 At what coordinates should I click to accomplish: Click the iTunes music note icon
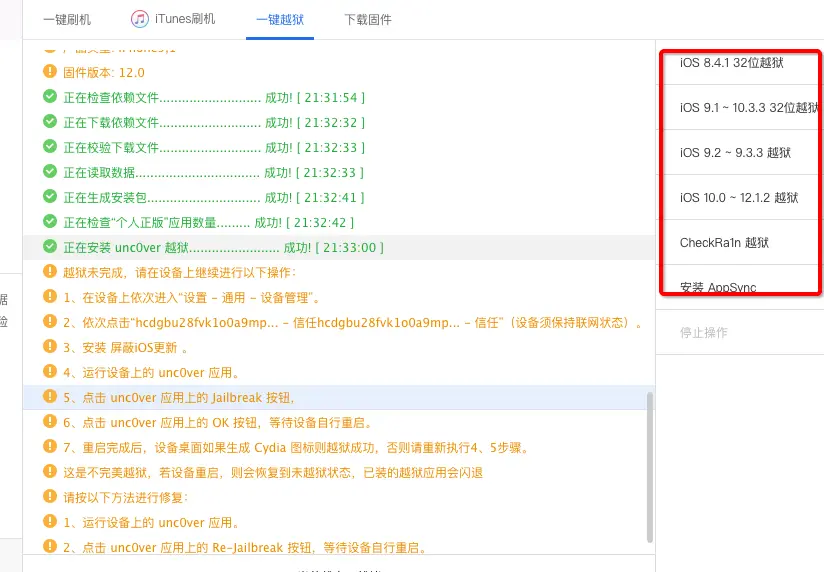[x=140, y=19]
